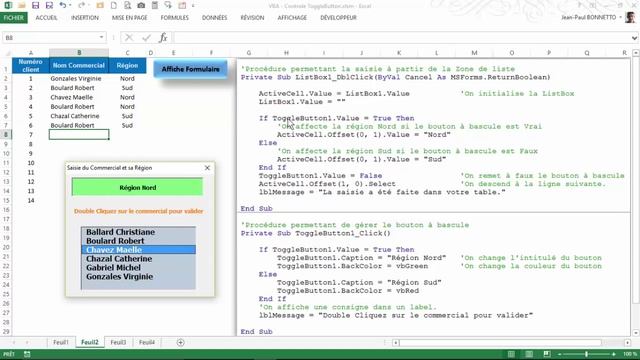Switch to the Feuil1 sheet tab
Image resolution: width=640 pixels, height=360 pixels.
click(61, 342)
